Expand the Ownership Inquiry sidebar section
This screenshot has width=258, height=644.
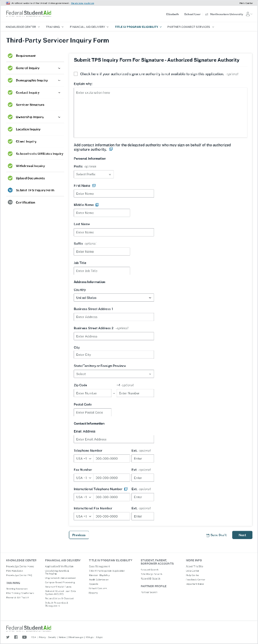point(59,117)
